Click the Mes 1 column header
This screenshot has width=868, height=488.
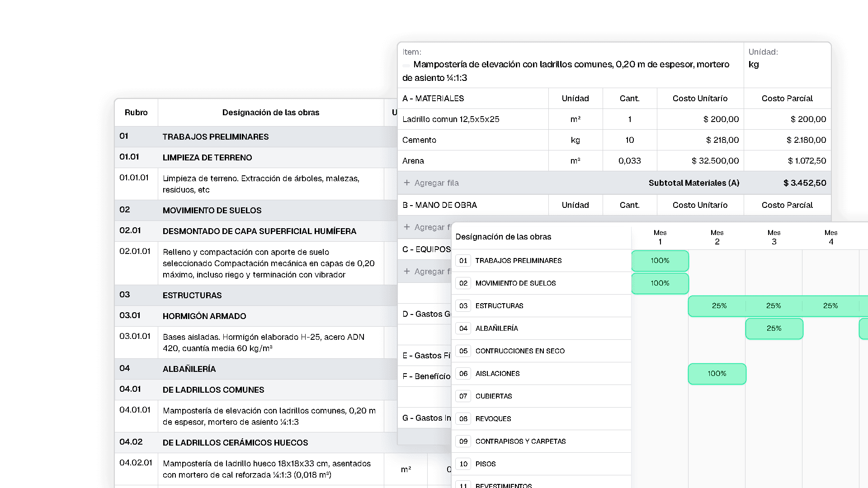tap(660, 237)
